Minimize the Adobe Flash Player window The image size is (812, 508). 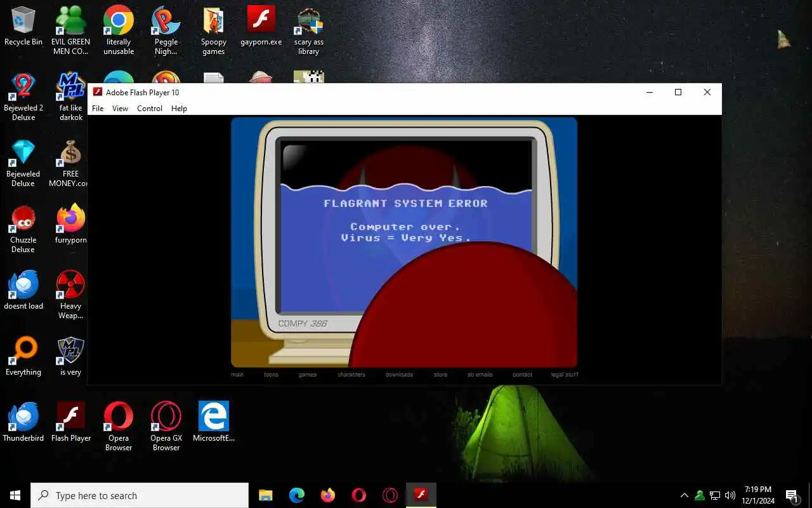pos(649,92)
